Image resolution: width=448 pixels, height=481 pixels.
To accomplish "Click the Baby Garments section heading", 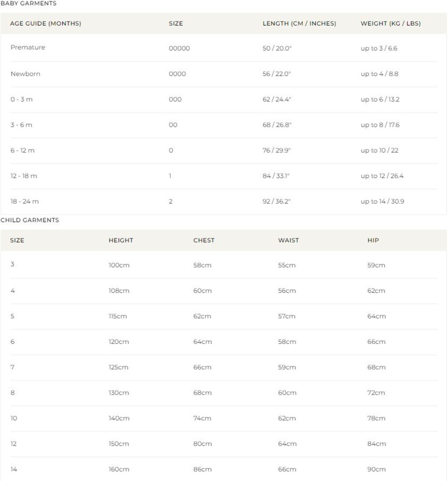I will pos(29,3).
